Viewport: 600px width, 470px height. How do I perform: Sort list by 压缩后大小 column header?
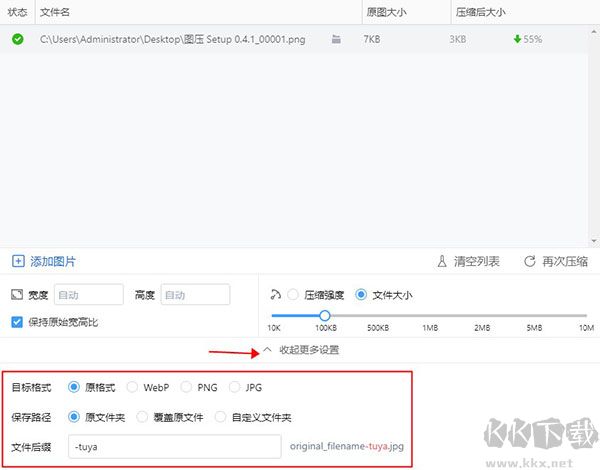(480, 12)
